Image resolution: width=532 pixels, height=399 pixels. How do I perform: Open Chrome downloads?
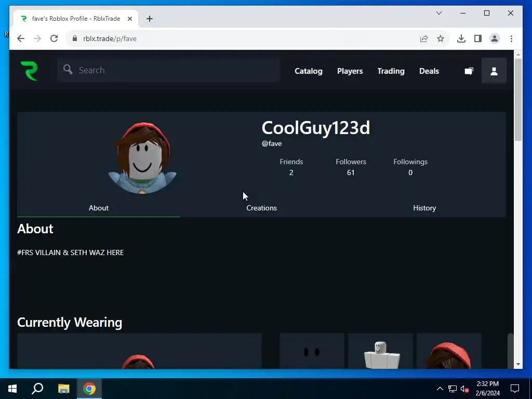pos(461,38)
